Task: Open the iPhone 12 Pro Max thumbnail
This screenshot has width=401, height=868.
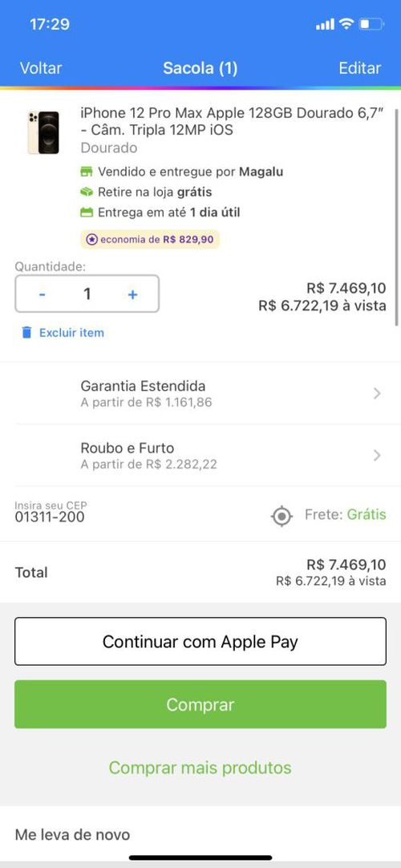Action: (x=43, y=132)
